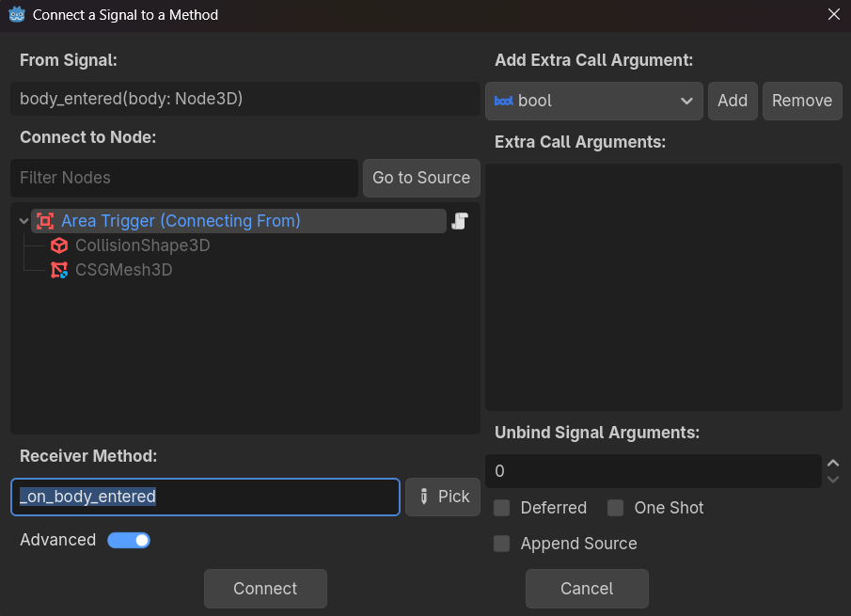This screenshot has width=851, height=616.
Task: Turn off the Advanced toggle switch
Action: [129, 540]
